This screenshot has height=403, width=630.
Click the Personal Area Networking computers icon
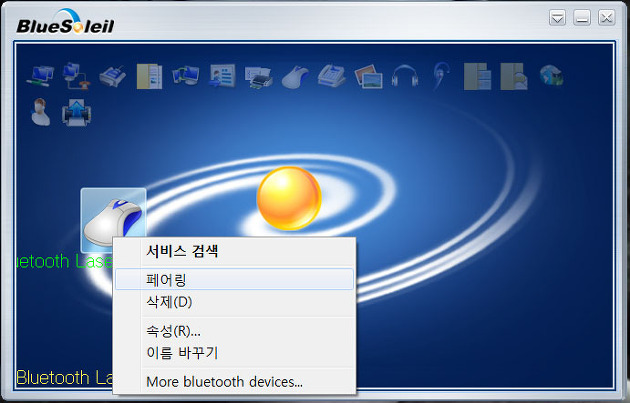point(40,76)
